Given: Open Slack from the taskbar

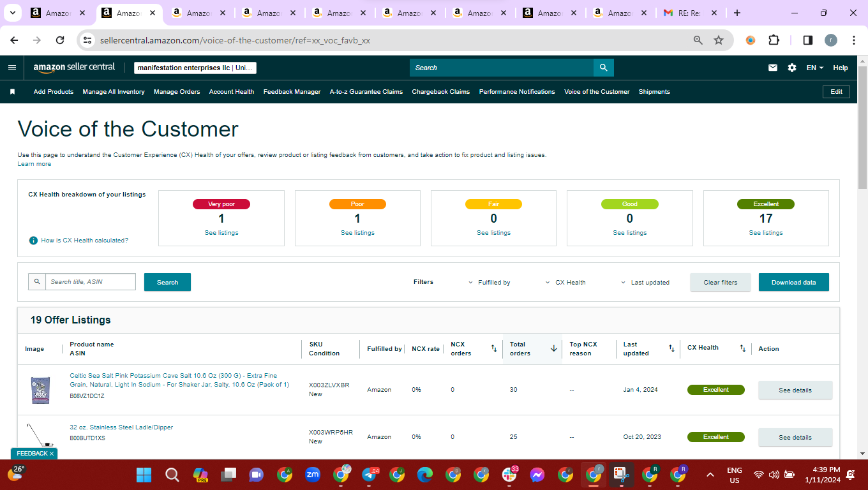Looking at the screenshot, I should [509, 475].
